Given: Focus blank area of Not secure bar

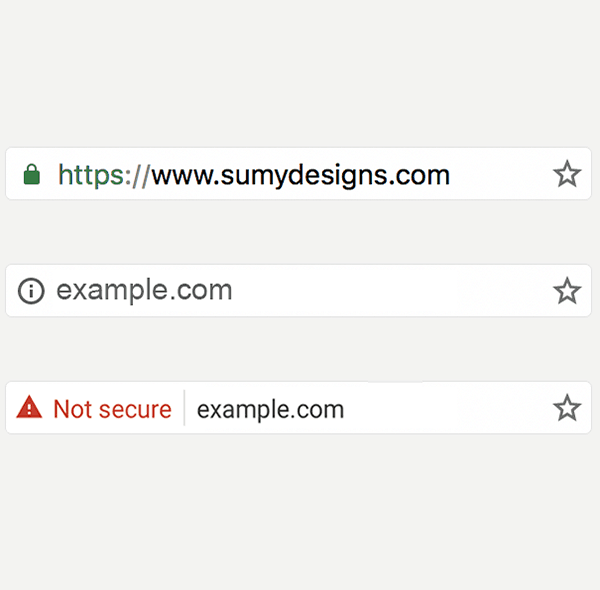Looking at the screenshot, I should [448, 408].
